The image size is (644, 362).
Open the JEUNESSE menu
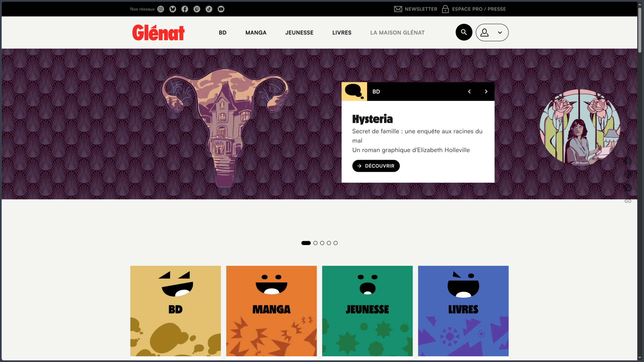coord(300,33)
